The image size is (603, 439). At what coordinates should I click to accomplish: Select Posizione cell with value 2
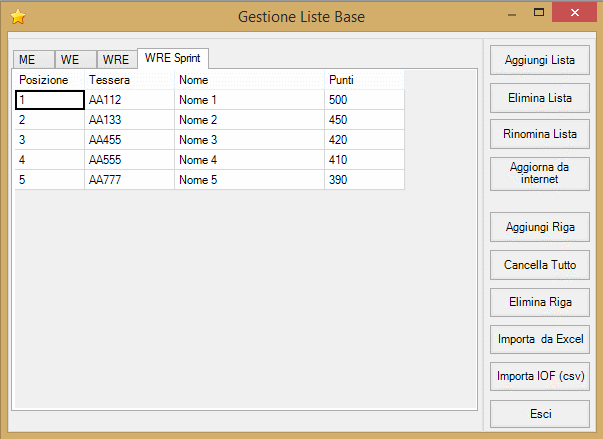(x=50, y=120)
